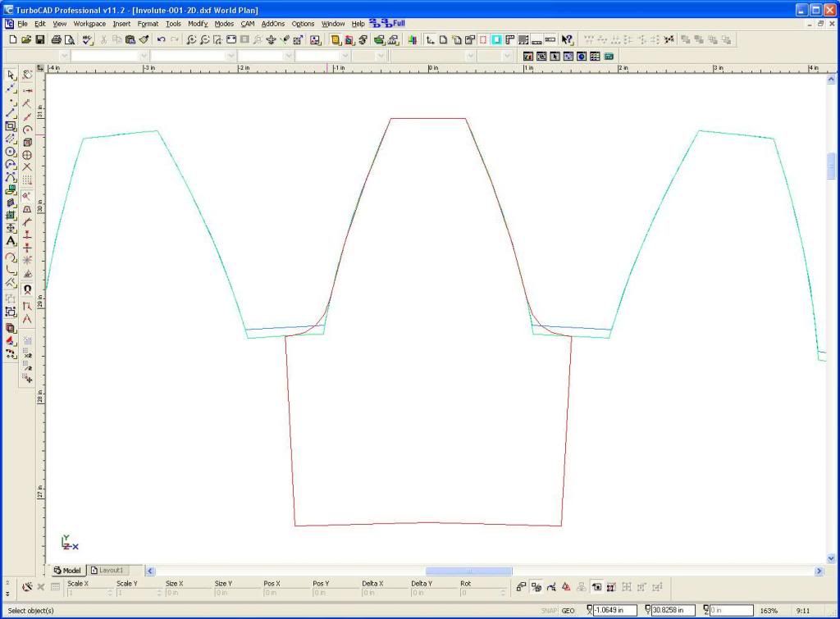
Task: Toggle the cyan square toolbar button
Action: click(496, 39)
